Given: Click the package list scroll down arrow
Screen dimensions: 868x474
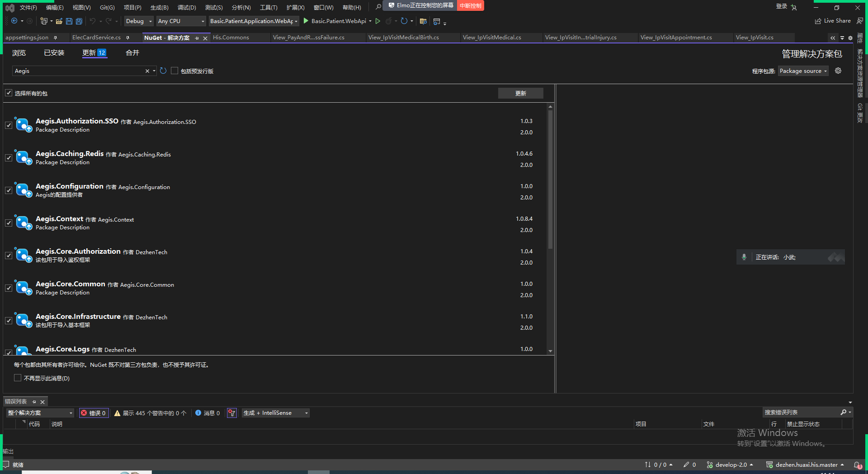Looking at the screenshot, I should pyautogui.click(x=550, y=351).
